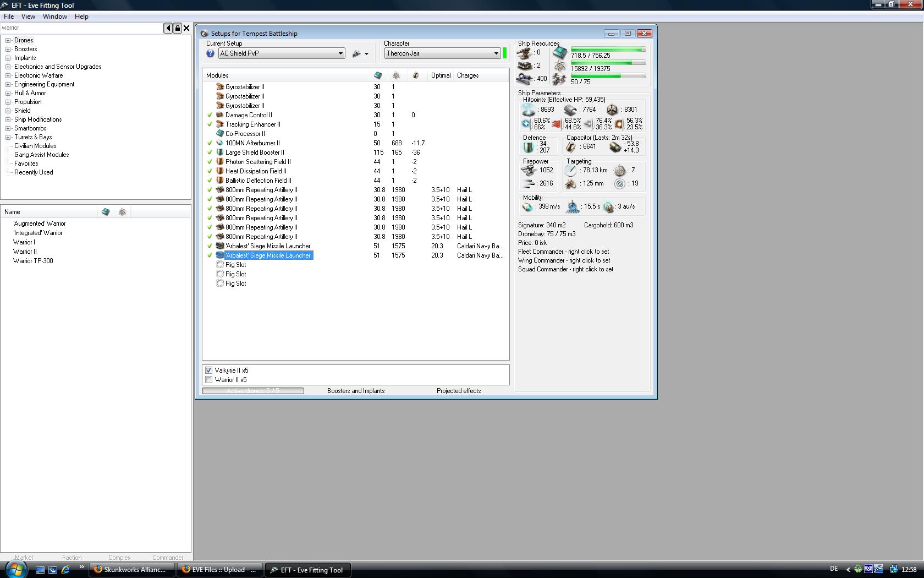This screenshot has height=578, width=924.
Task: Open the File menu
Action: [x=9, y=17]
